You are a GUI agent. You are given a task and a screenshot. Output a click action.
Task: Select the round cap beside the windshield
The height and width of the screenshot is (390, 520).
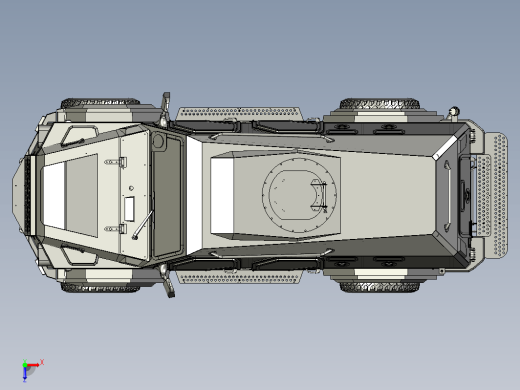tap(158, 141)
